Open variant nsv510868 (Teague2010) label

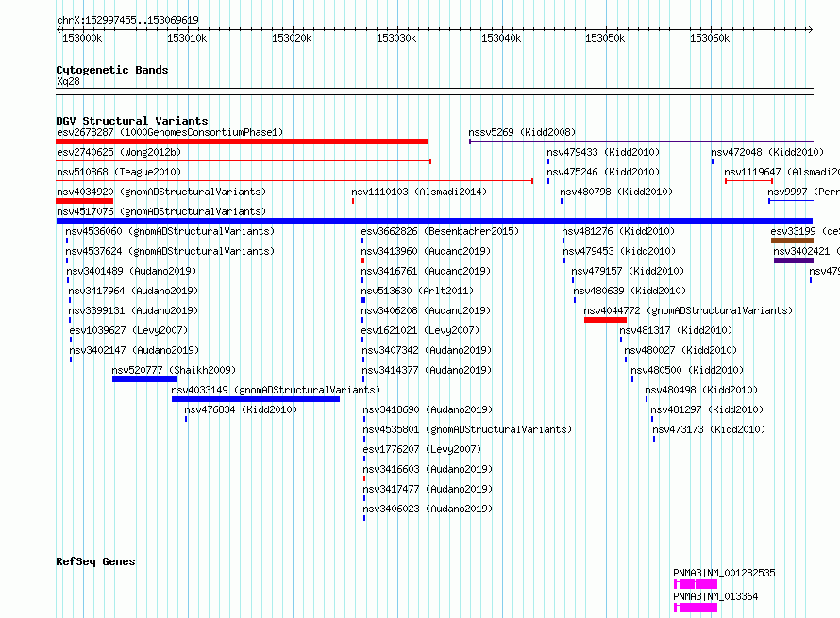coord(119,172)
